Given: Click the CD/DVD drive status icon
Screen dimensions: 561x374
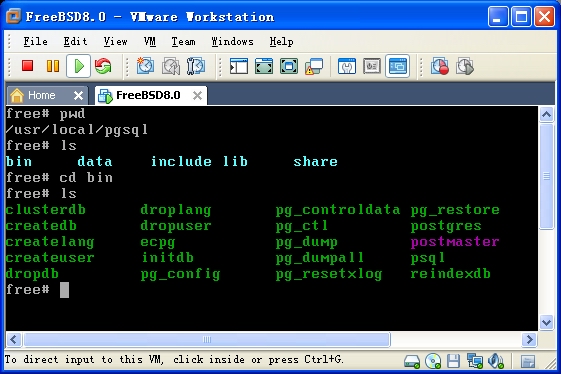Looking at the screenshot, I should 433,361.
